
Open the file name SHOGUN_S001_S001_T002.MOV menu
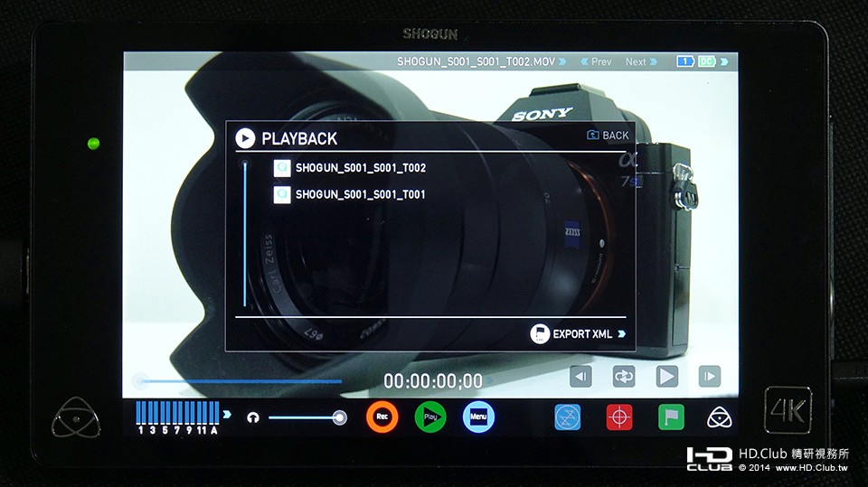point(481,62)
